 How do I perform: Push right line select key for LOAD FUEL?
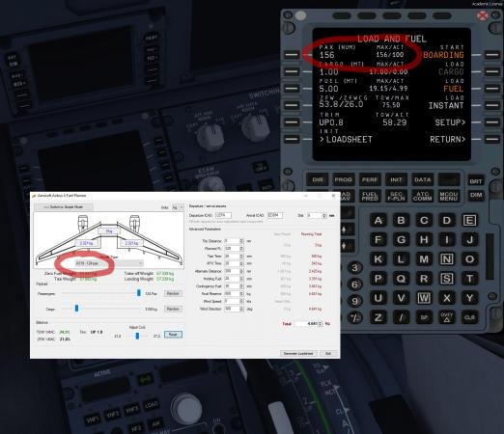point(492,89)
